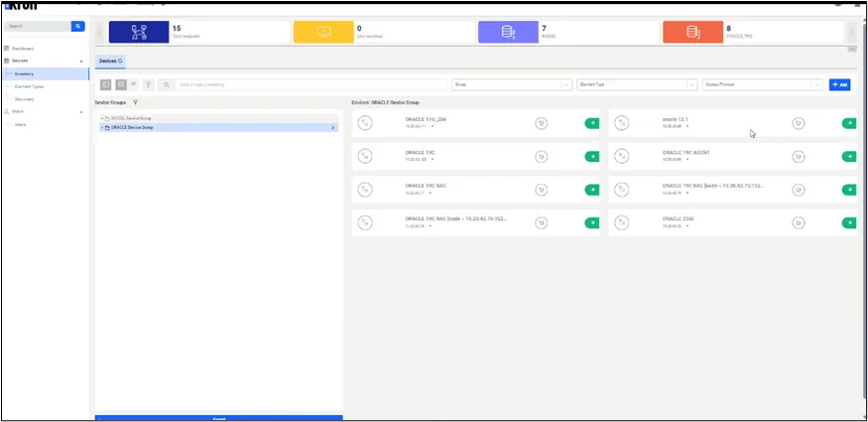Click the oracle 12.1 device name
This screenshot has width=868, height=422.
[675, 119]
